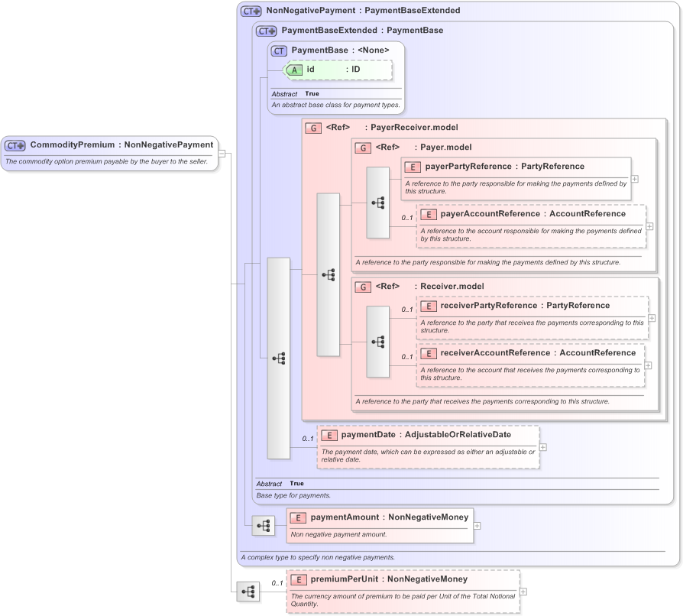683x616 pixels.
Task: Click the sequence compositor inside Receiver.model
Action: click(377, 342)
